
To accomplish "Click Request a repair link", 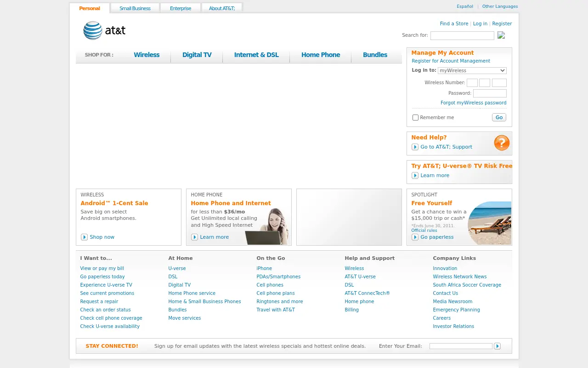I will (99, 302).
